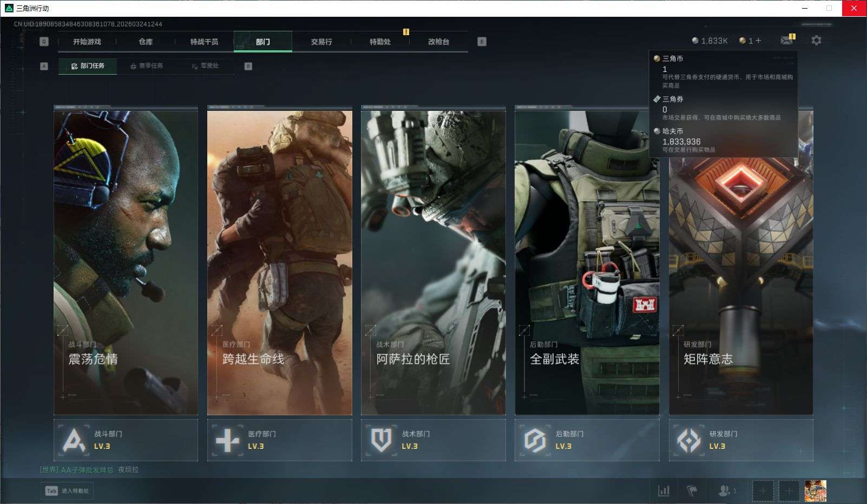The image size is (867, 504).
Task: Open the mail inbox envelope icon
Action: pyautogui.click(x=786, y=41)
